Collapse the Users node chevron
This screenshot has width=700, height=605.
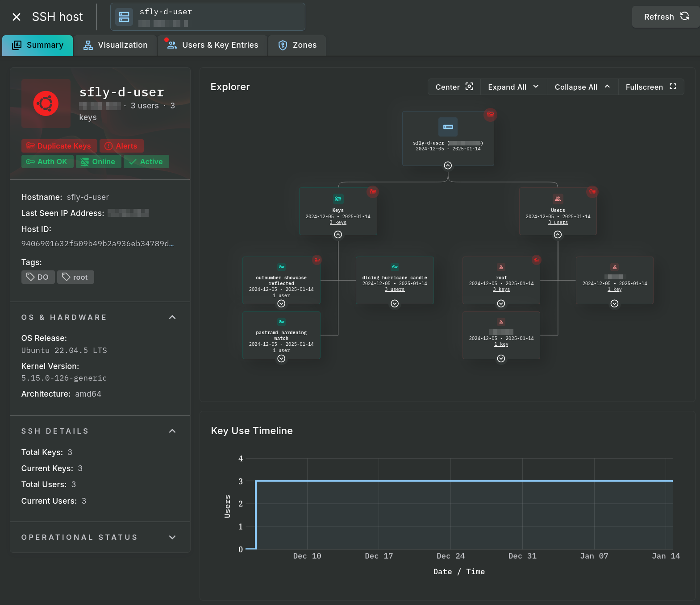(x=558, y=235)
